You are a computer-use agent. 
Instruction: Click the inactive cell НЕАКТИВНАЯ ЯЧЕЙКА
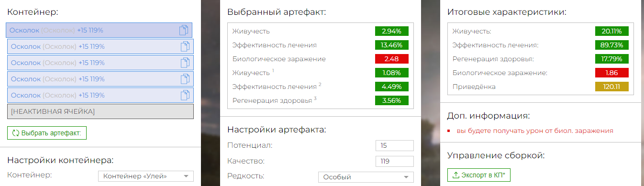point(100,111)
